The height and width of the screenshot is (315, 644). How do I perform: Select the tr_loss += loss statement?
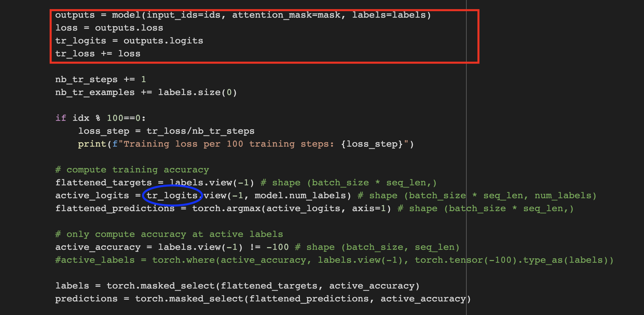tap(98, 53)
